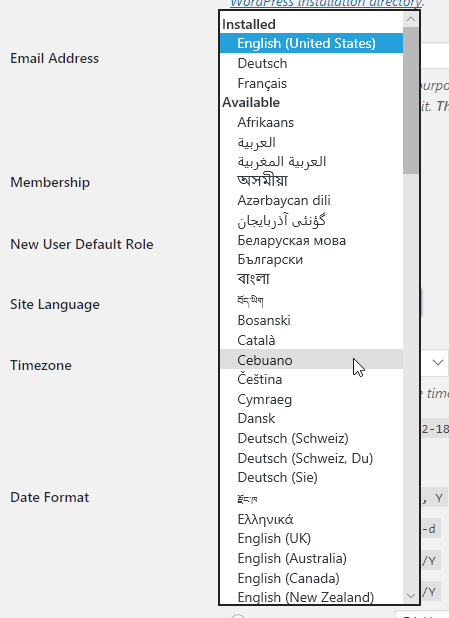449x618 pixels.
Task: Click the language list scrollbar thumb
Action: pyautogui.click(x=411, y=101)
